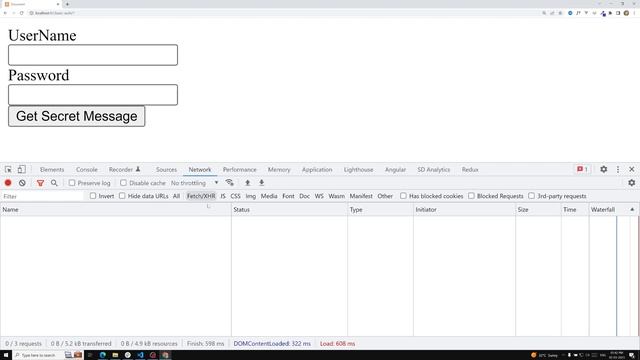The width and height of the screenshot is (640, 360).
Task: Open the No throttling dropdown
Action: [194, 183]
